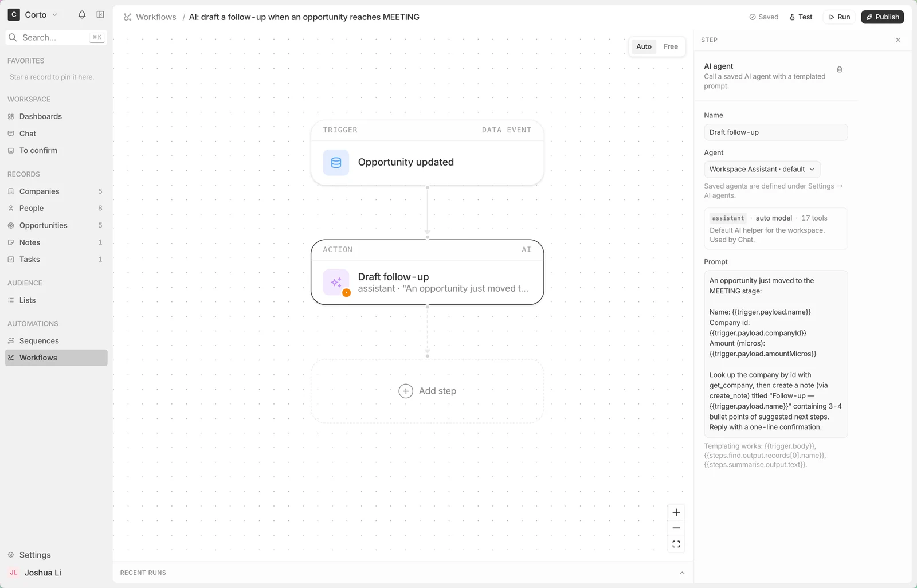Open Notes records
This screenshot has height=588, width=917.
point(56,242)
